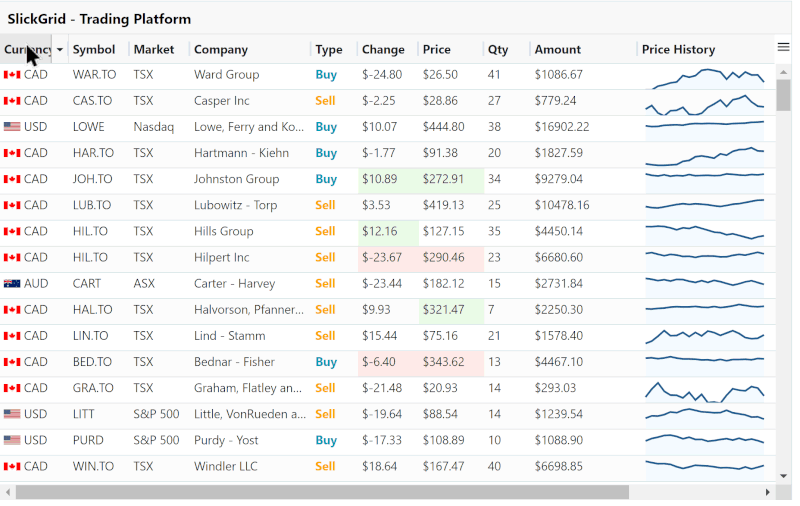Open the Currency column dropdown arrow
The height and width of the screenshot is (506, 800).
coord(60,49)
